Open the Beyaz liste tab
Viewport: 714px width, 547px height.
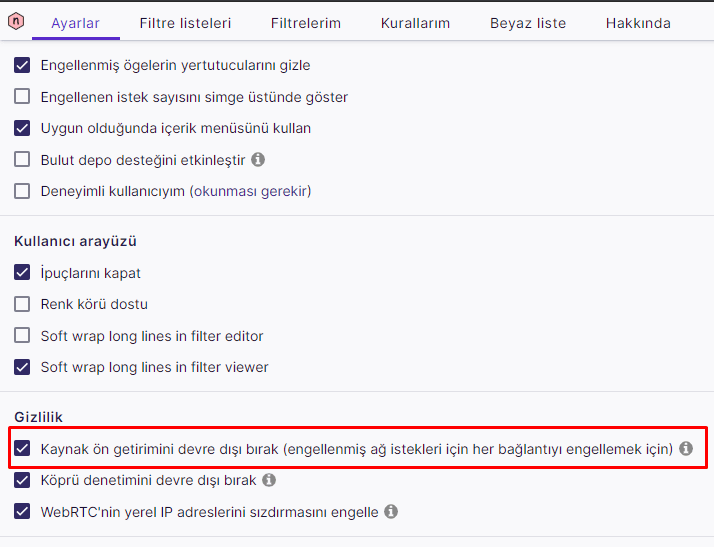click(x=527, y=22)
